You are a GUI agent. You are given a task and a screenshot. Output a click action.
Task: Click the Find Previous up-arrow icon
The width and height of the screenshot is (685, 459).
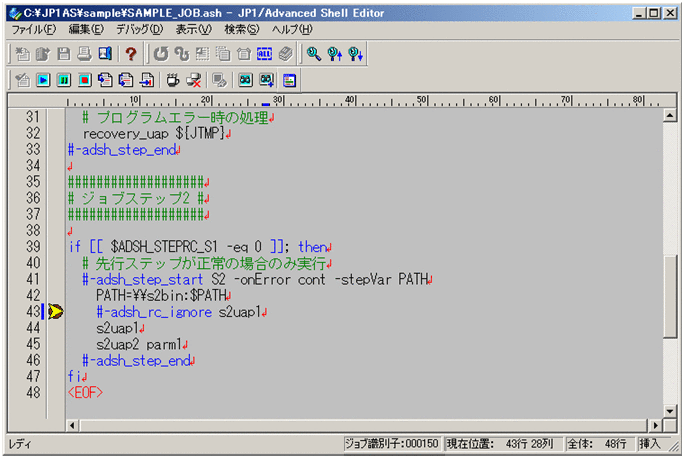(335, 54)
